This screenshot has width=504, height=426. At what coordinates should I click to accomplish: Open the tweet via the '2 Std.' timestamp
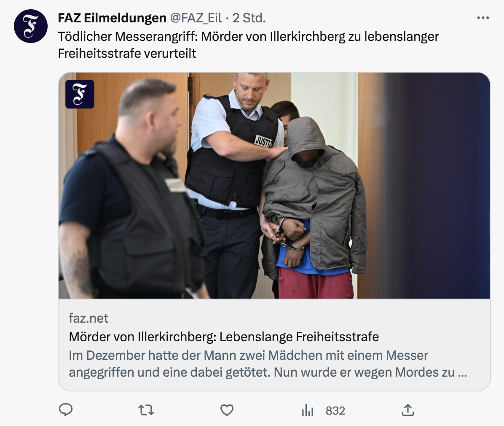(x=249, y=18)
